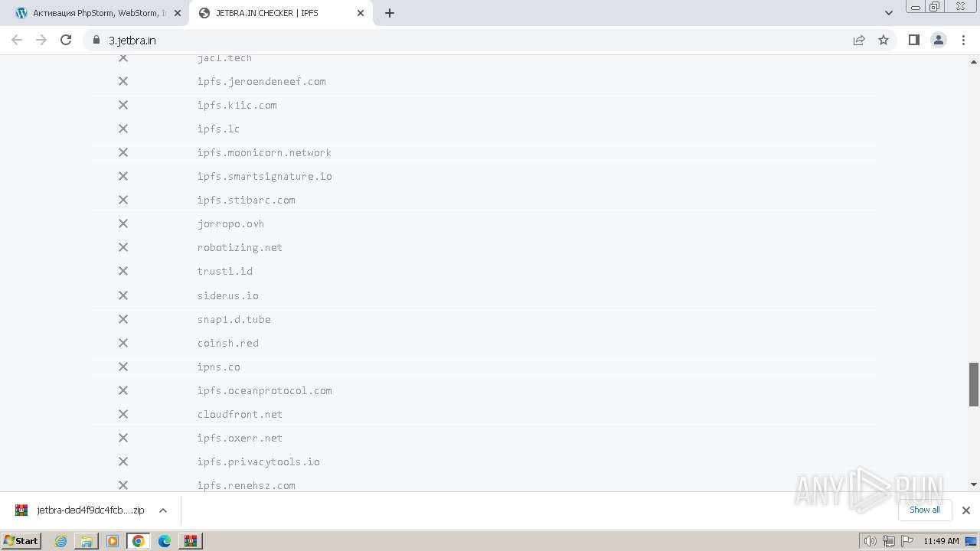Click the X mark beside ipfs.stibarc.com
This screenshot has width=980, height=551.
pyautogui.click(x=123, y=200)
